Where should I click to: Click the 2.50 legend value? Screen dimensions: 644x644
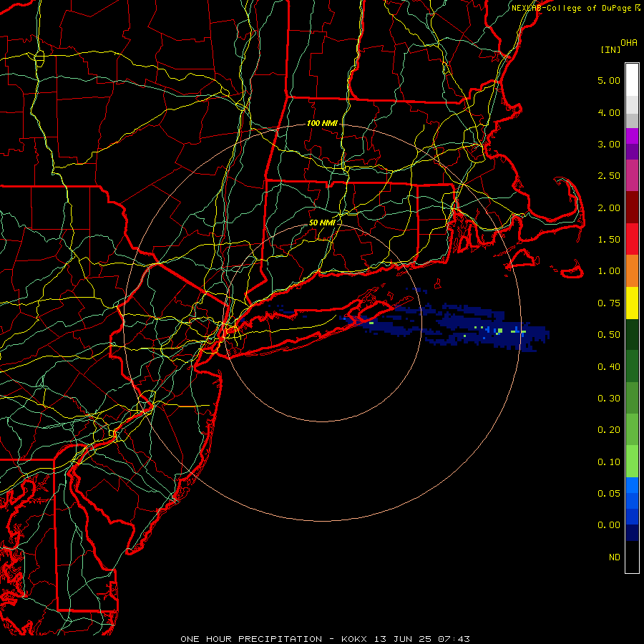(x=609, y=176)
